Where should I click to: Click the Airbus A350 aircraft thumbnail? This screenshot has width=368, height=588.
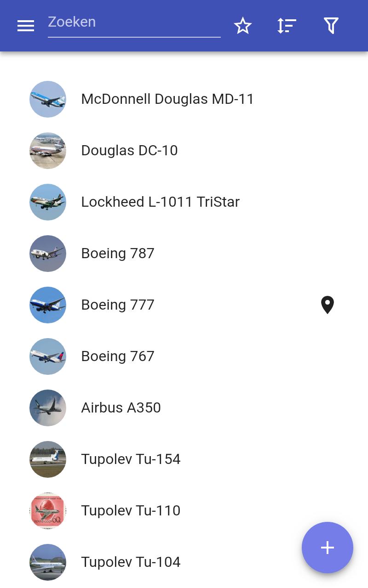pyautogui.click(x=48, y=408)
